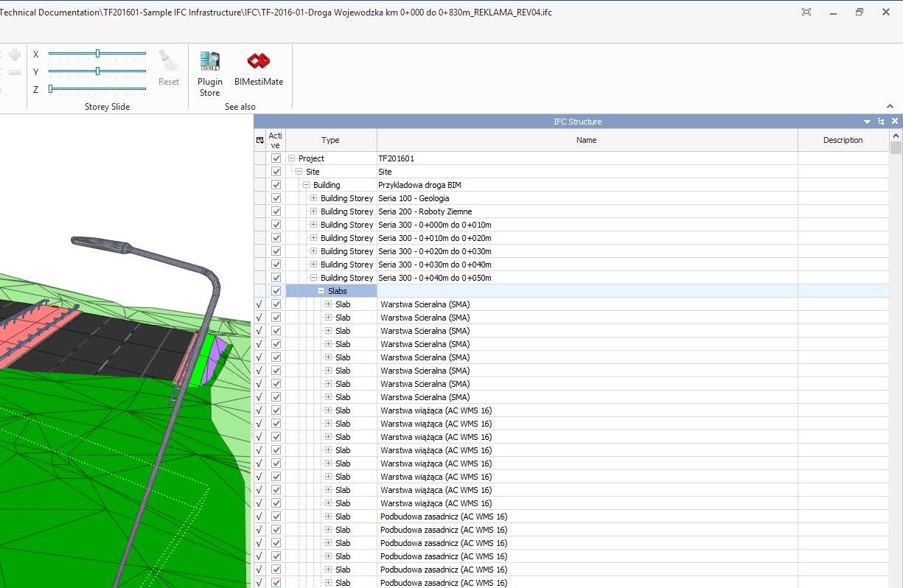Click the Z storey slide slider handle

point(51,89)
